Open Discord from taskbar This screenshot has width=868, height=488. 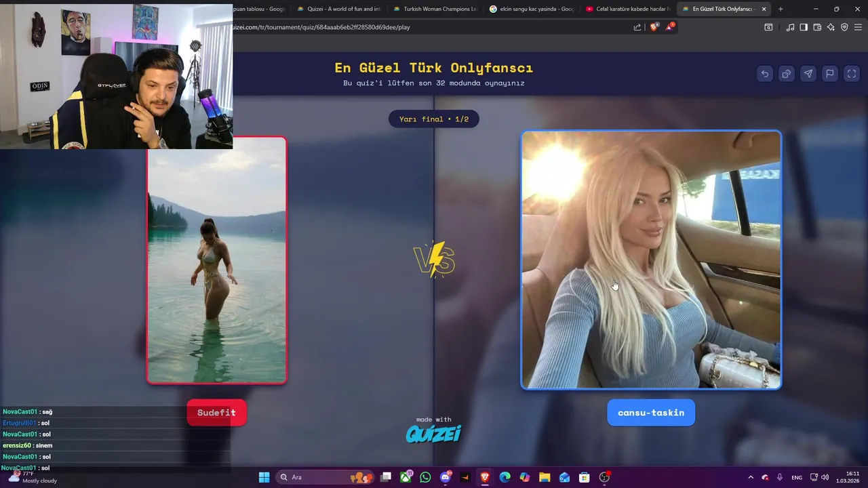coord(446,477)
